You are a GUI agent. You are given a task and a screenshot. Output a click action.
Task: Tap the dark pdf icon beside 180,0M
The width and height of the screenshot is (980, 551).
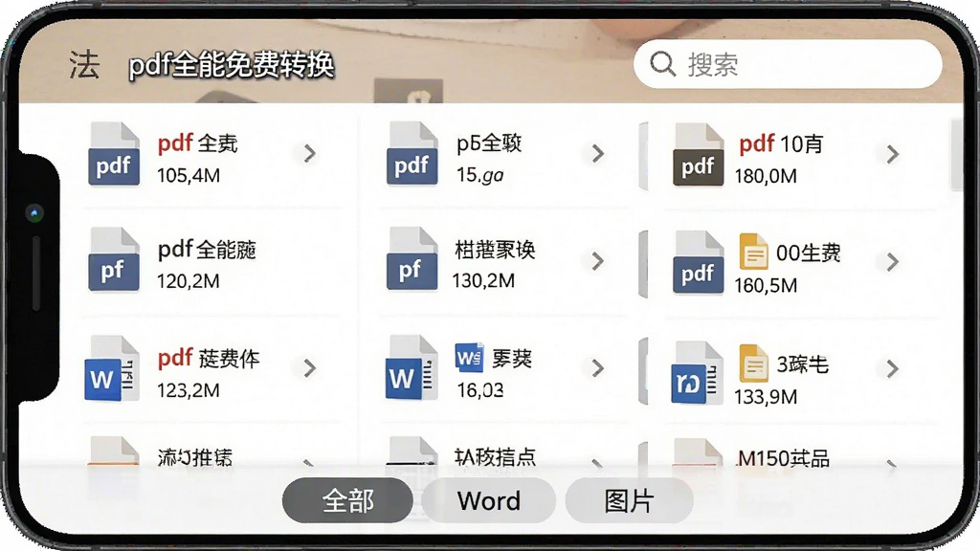click(x=698, y=154)
